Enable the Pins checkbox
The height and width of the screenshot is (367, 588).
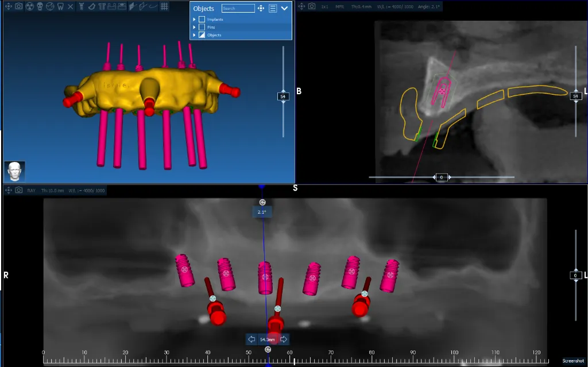202,27
